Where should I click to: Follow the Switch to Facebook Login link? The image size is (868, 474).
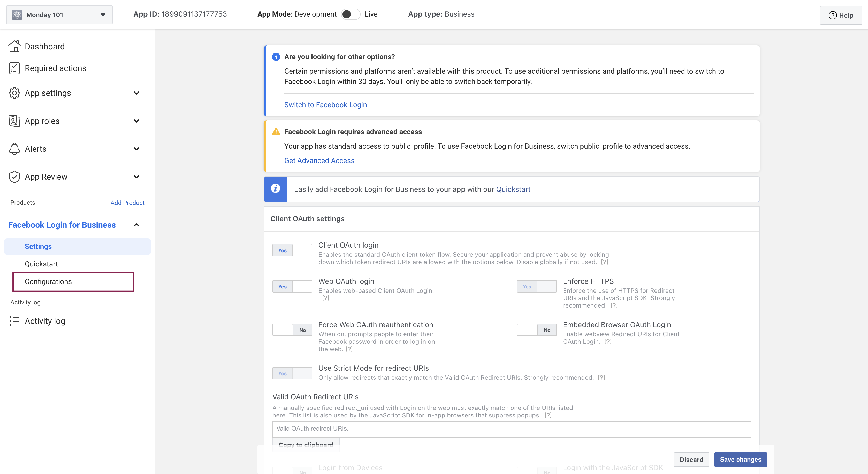[326, 105]
